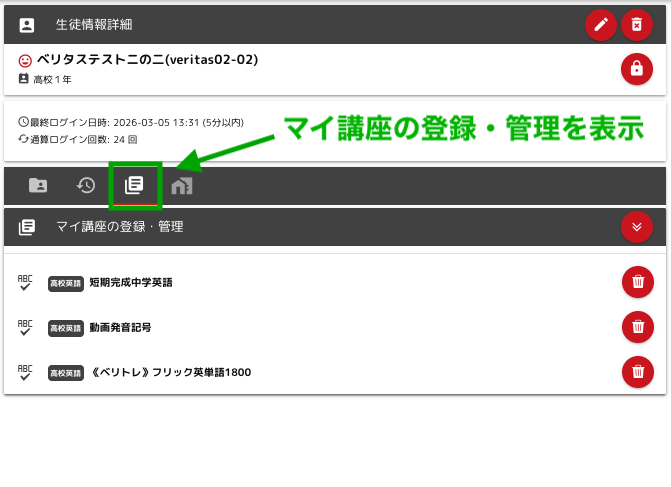Click the 短期完成中学英語 course title
The image size is (671, 487).
point(131,282)
